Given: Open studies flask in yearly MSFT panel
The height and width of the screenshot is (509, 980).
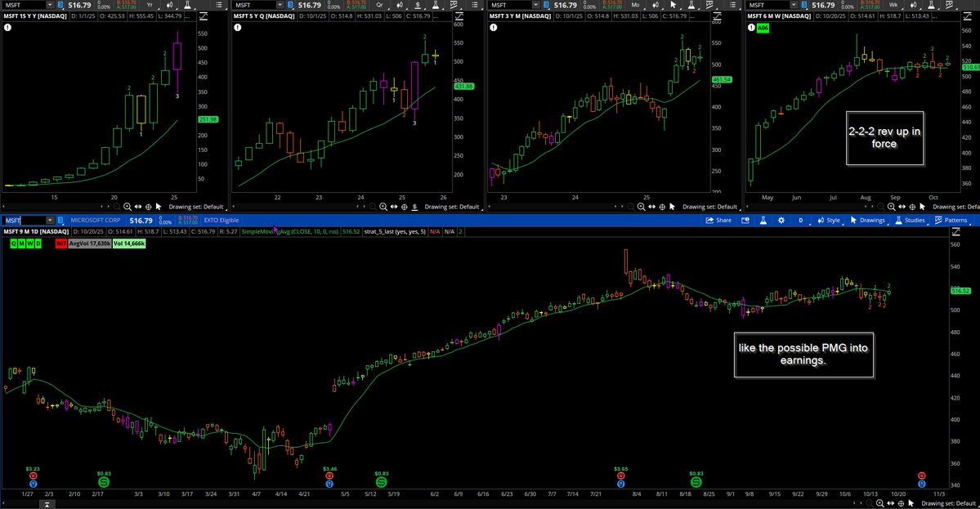Looking at the screenshot, I should pyautogui.click(x=187, y=5).
